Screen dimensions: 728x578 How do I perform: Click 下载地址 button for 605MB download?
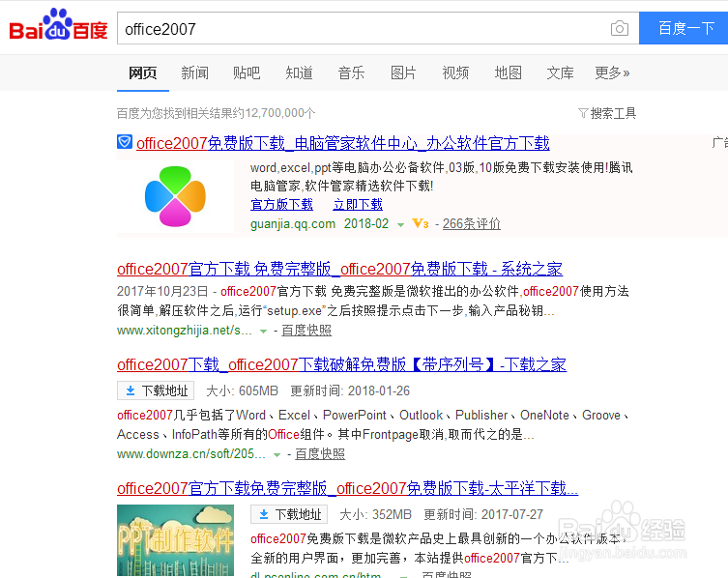156,390
